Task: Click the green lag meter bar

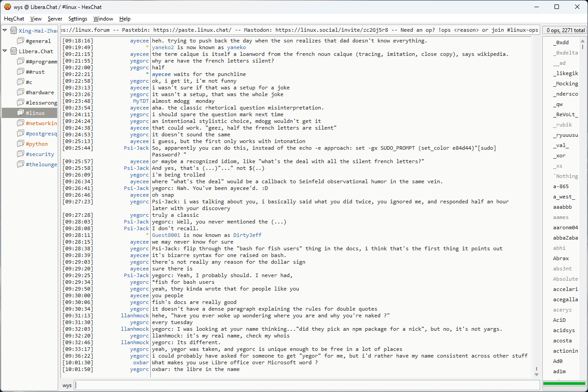Action: [563, 384]
